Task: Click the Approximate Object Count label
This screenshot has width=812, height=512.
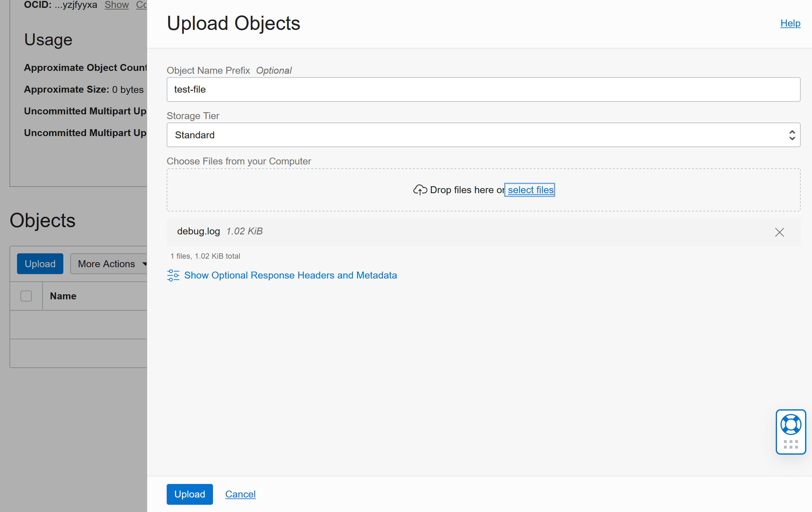Action: pos(85,67)
